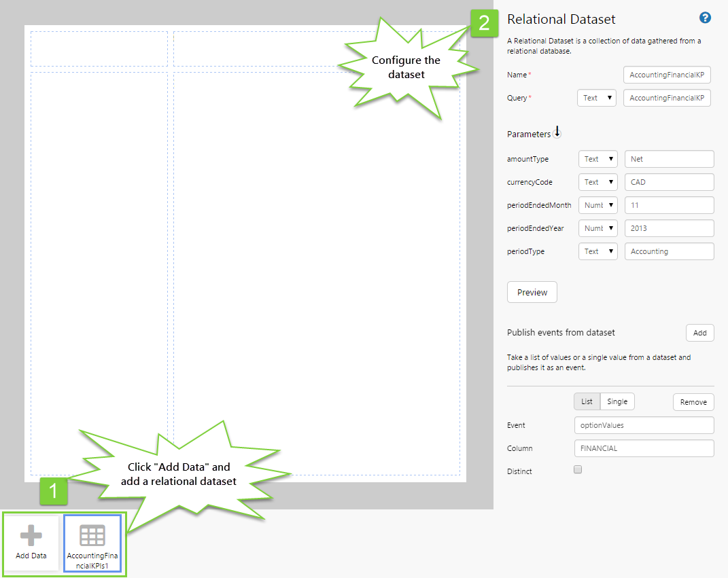Viewport: 728px width, 578px height.
Task: Click the periodEndedYear value field
Action: [669, 228]
